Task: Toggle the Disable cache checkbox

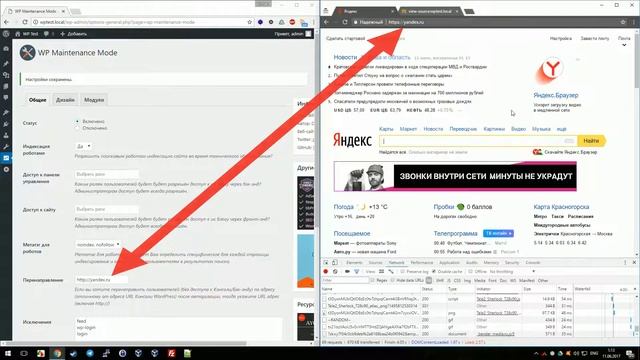Action: click(x=433, y=271)
